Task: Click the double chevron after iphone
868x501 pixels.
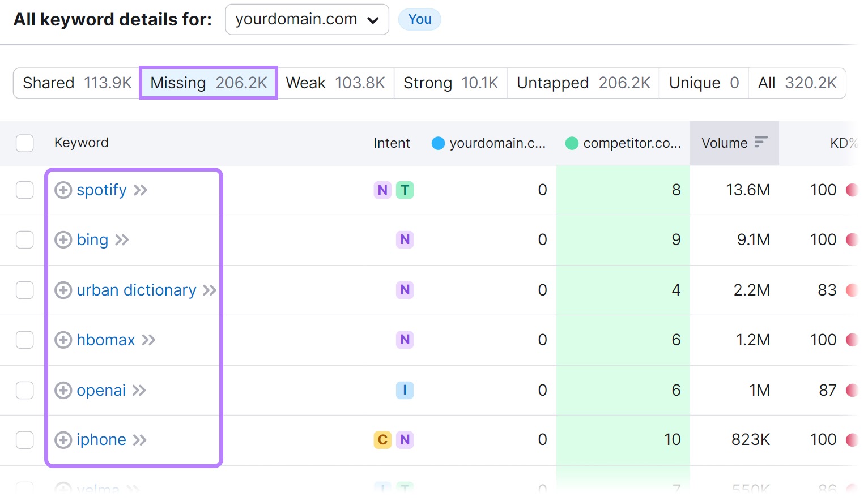Action: click(140, 440)
